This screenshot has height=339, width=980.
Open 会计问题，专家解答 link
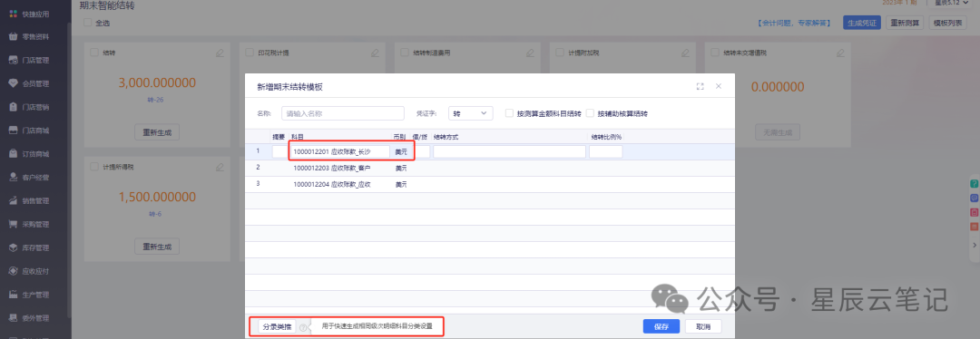tap(795, 23)
